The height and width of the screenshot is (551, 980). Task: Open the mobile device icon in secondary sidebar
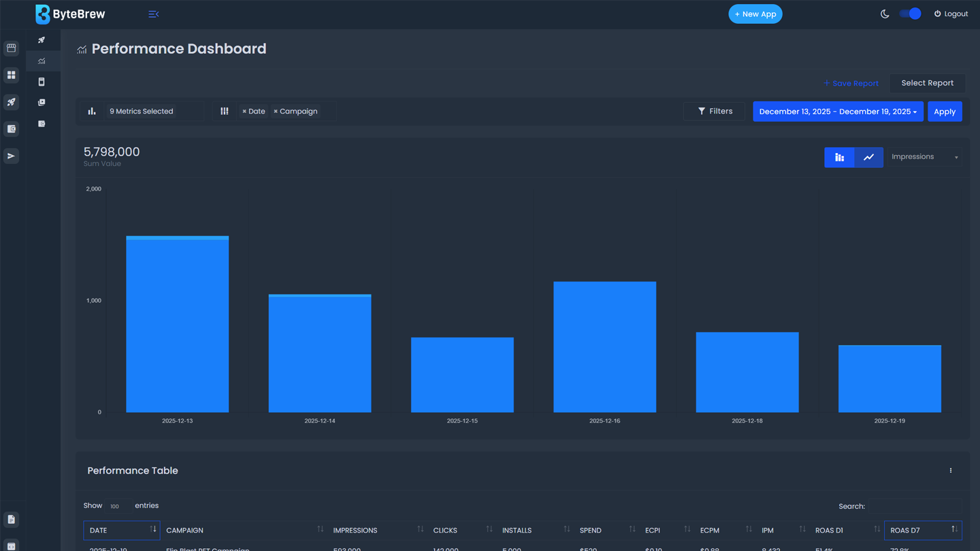42,82
